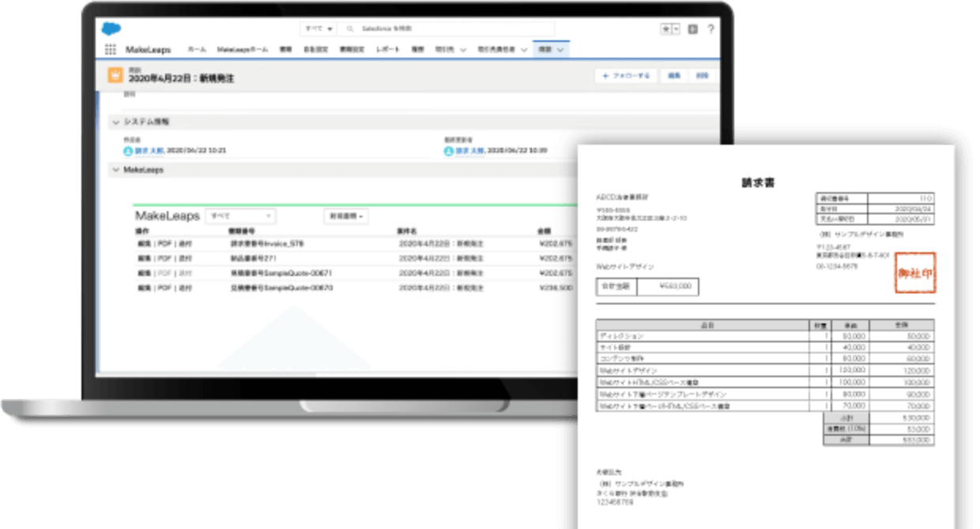Select the SampleQuote-00671 document number text
This screenshot has width=980, height=529.
(280, 273)
